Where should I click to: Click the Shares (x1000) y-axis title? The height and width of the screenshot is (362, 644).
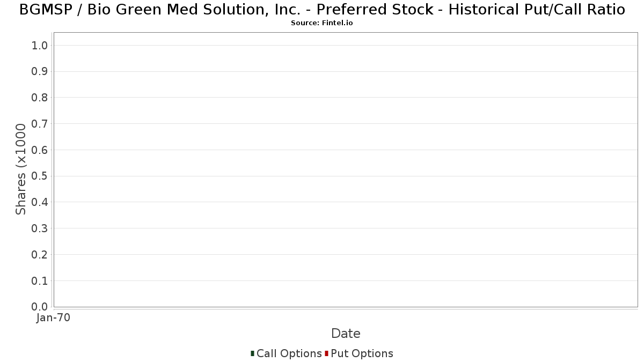click(21, 169)
